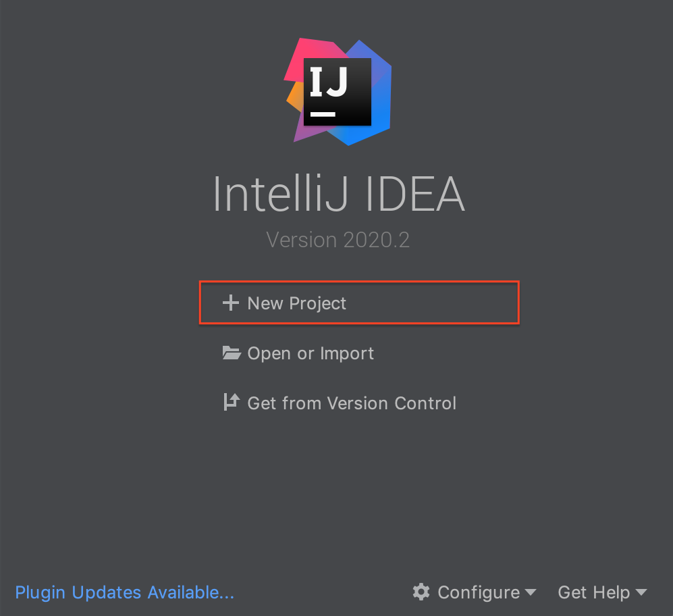Open the Configure menu label
The height and width of the screenshot is (616, 673).
478,592
